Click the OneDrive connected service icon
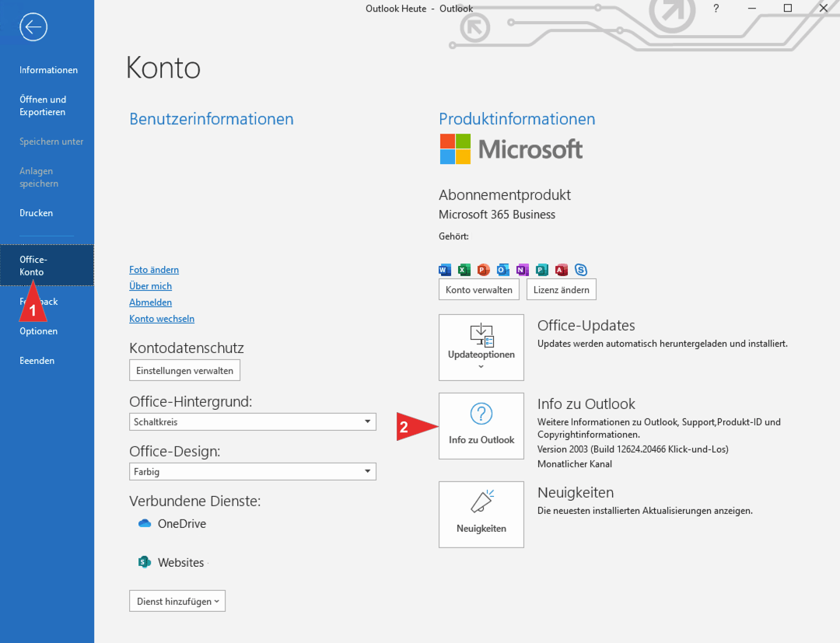The height and width of the screenshot is (643, 840). (145, 523)
